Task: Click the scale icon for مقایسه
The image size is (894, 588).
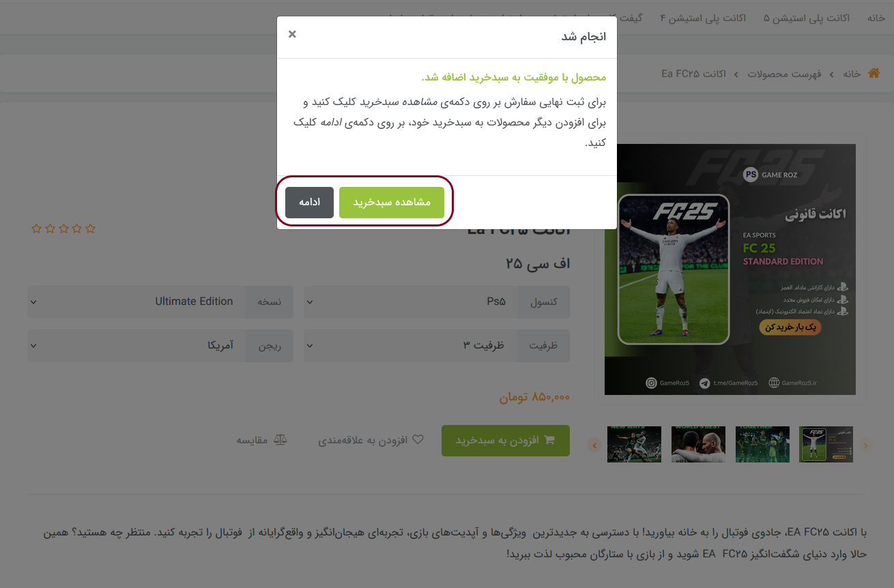Action: 280,440
